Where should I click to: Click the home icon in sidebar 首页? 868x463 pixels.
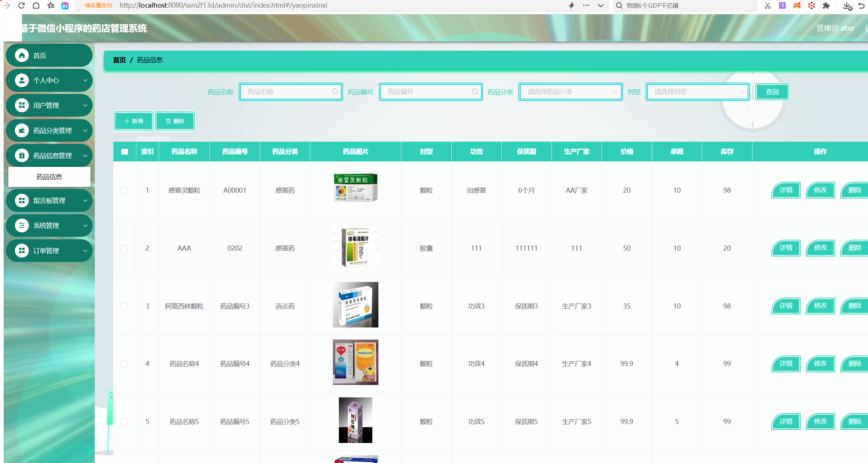click(22, 55)
